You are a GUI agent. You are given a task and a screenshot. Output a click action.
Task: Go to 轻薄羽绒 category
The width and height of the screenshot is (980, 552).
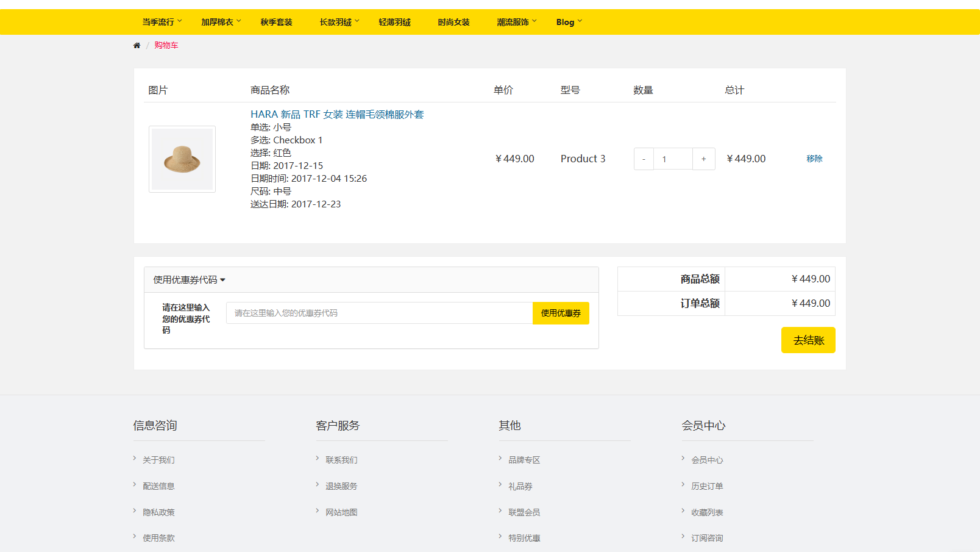[394, 22]
